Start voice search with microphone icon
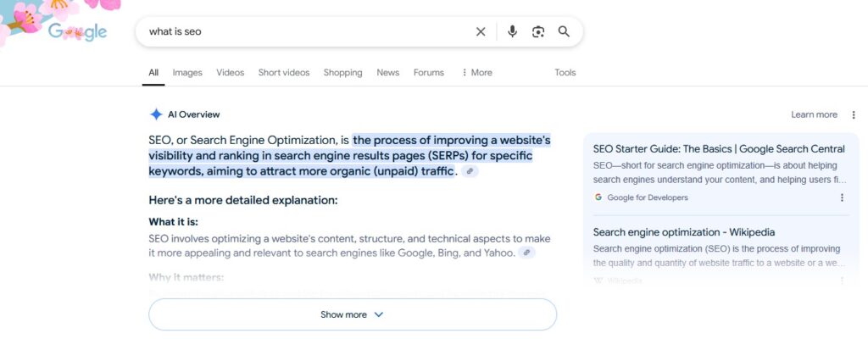 [512, 31]
